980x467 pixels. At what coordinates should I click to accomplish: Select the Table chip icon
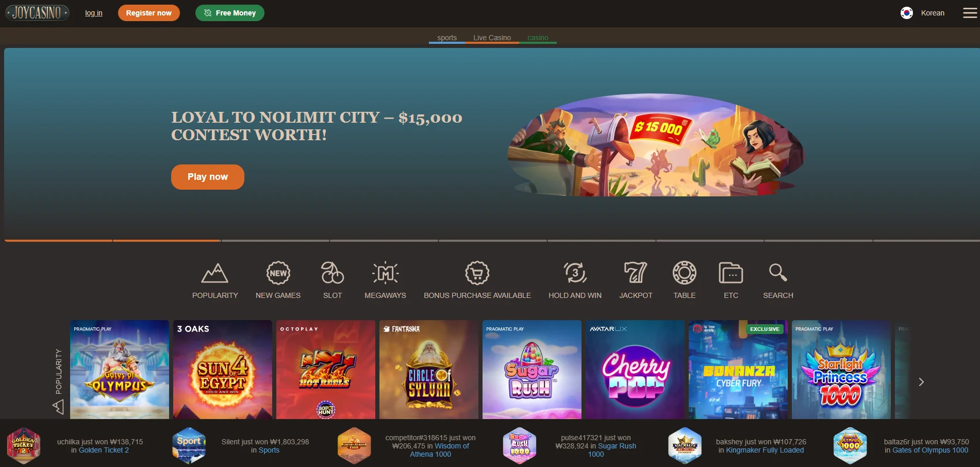point(685,273)
